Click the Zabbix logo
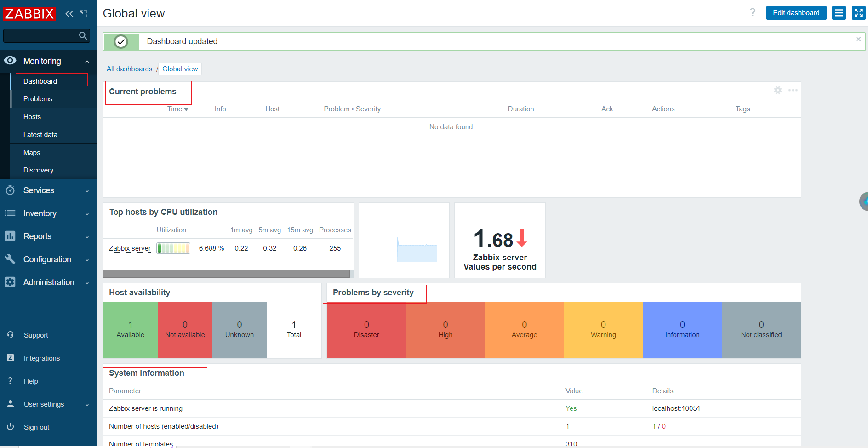Screen dimensions: 868x448 tap(29, 14)
